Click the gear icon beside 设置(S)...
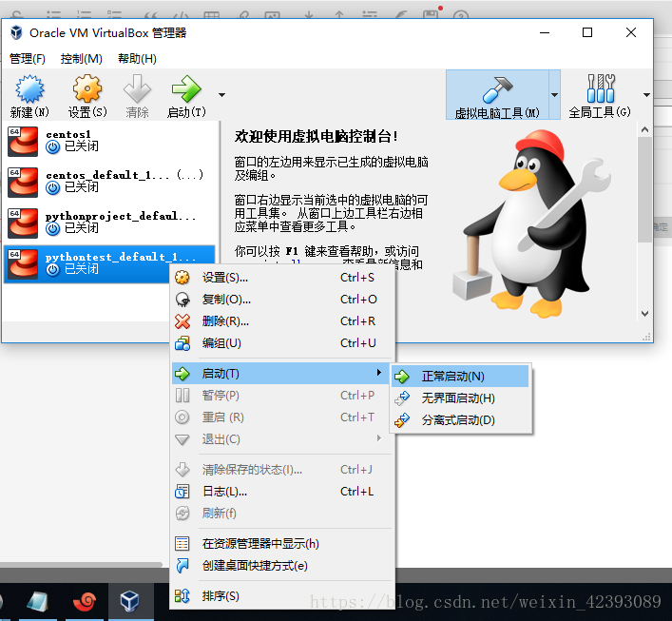Image resolution: width=672 pixels, height=621 pixels. point(182,278)
